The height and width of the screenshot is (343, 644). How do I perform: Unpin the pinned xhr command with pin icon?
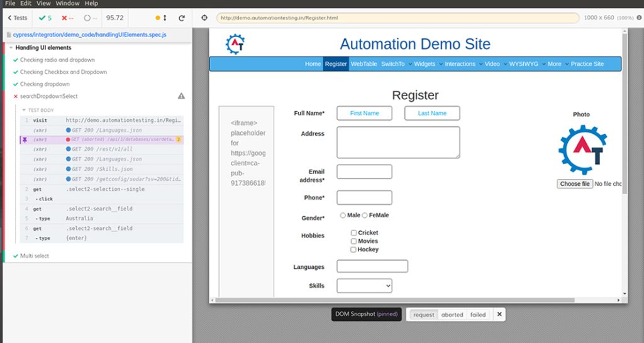pyautogui.click(x=25, y=139)
